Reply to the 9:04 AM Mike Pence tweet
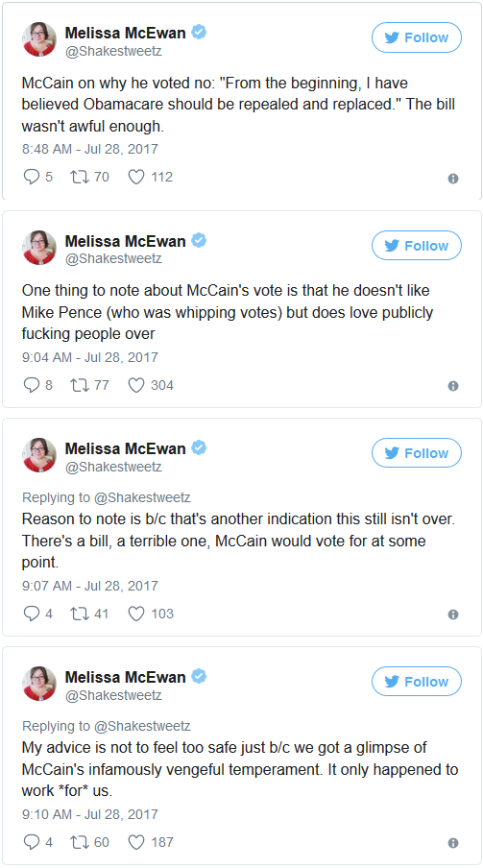Viewport: 483px width, 868px height. coord(31,385)
